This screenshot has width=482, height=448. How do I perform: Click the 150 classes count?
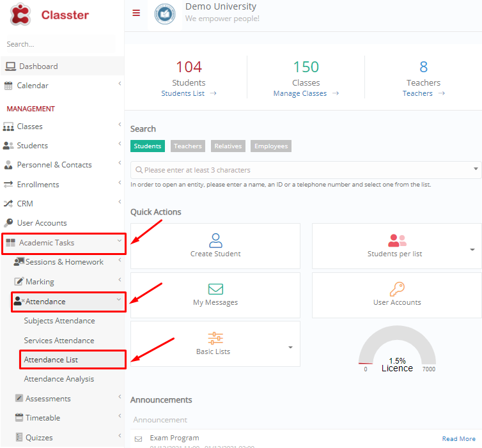(306, 67)
